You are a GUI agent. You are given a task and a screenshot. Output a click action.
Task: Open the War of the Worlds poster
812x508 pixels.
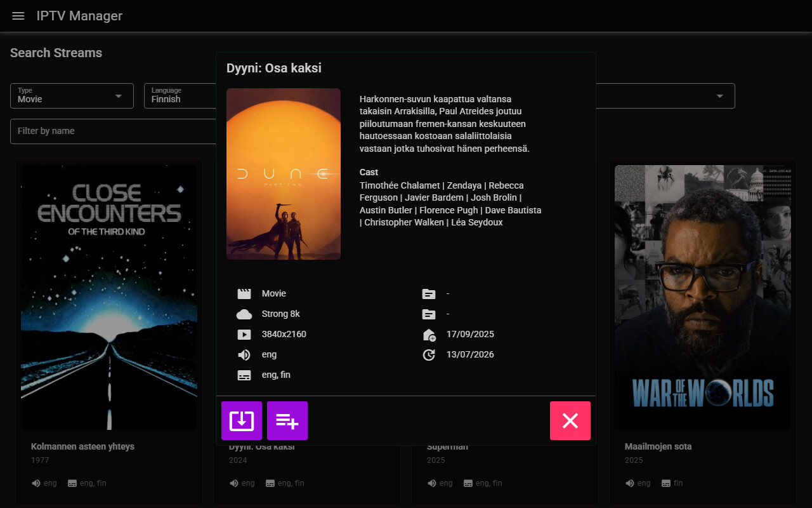pos(703,297)
